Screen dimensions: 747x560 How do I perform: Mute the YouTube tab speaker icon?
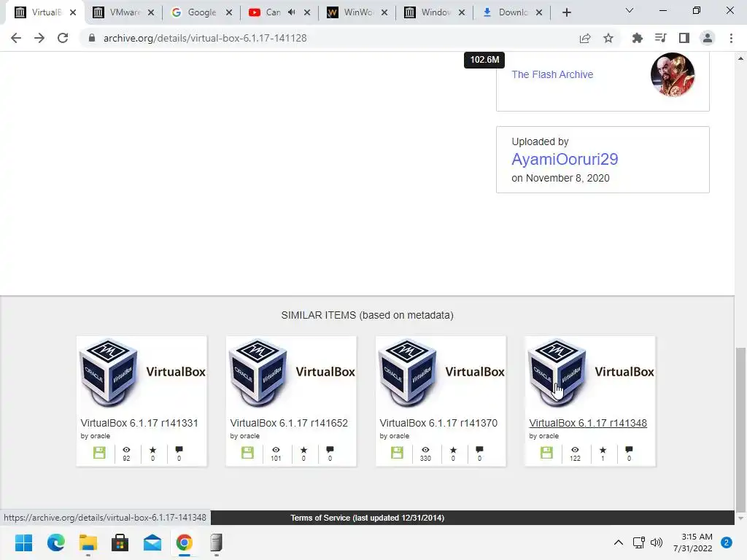[x=292, y=12]
